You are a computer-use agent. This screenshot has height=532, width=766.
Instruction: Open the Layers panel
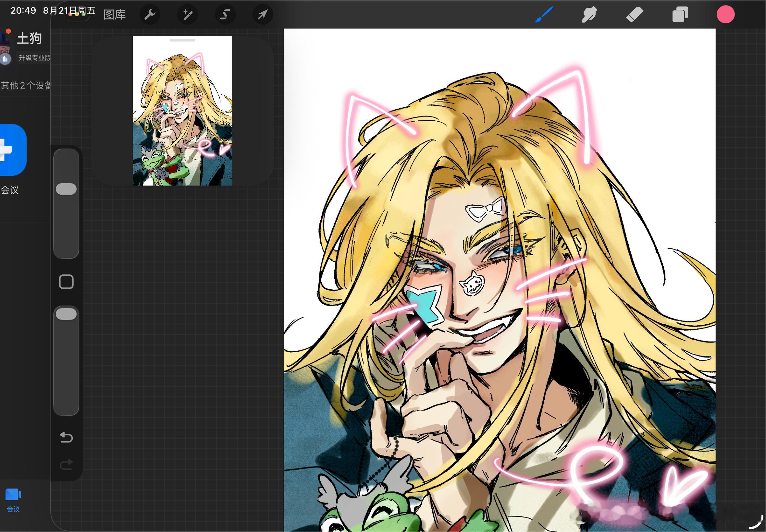coord(680,15)
